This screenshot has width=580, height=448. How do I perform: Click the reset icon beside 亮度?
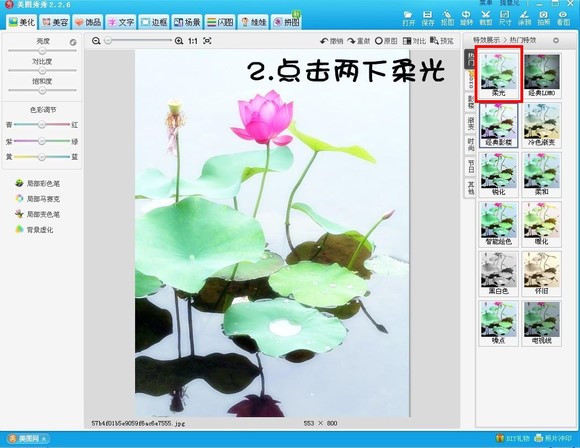73,42
